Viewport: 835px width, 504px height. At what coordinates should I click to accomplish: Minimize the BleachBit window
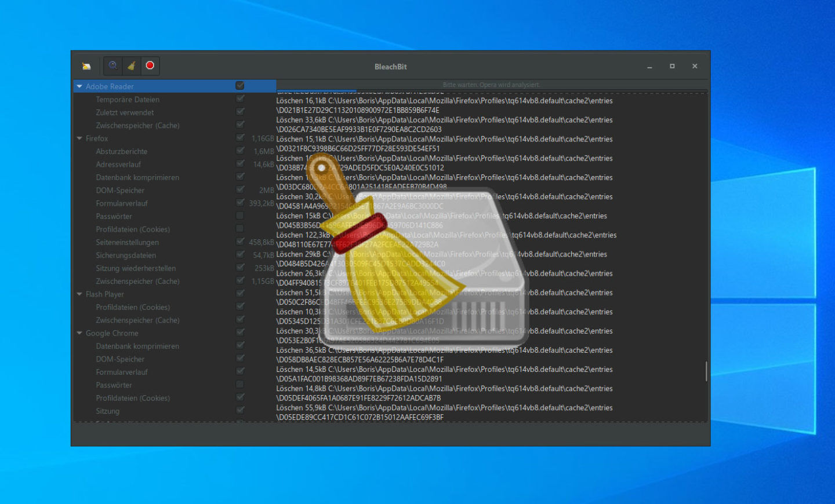click(649, 67)
